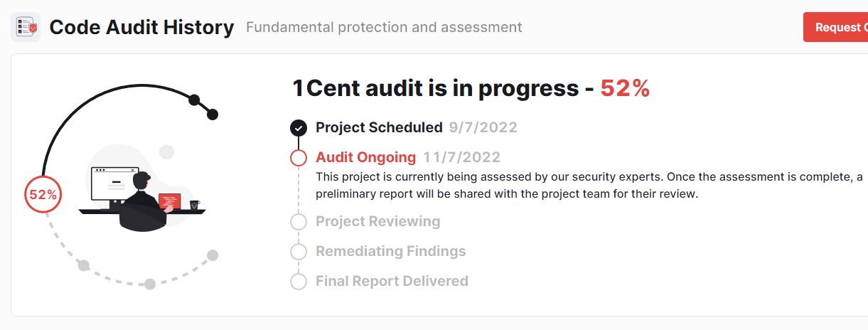Image resolution: width=868 pixels, height=330 pixels.
Task: Click the checkmark icon beside Project Scheduled
Action: 299,128
